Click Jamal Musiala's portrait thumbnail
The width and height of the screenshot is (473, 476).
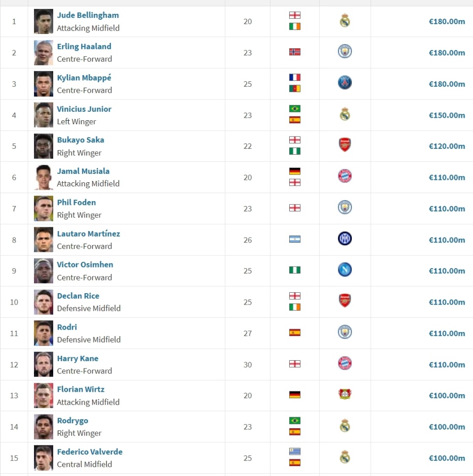[x=43, y=177]
